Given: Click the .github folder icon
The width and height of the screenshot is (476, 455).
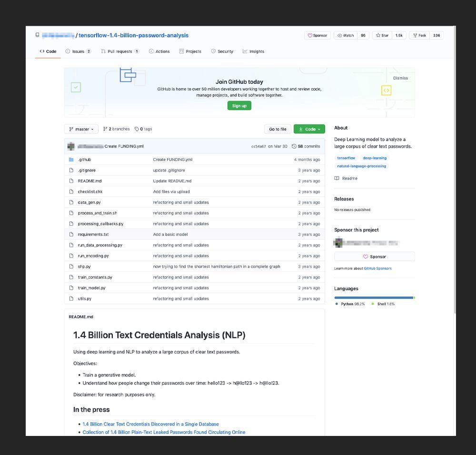Looking at the screenshot, I should coord(71,160).
